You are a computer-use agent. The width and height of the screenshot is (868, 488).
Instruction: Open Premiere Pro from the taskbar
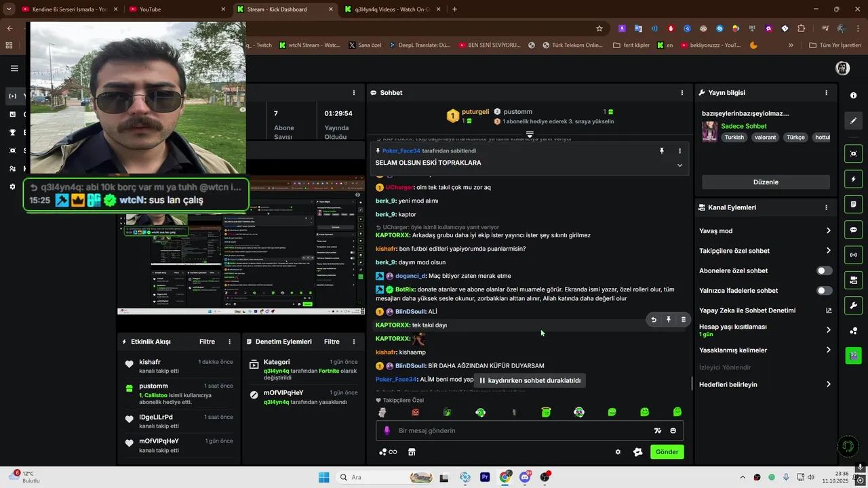pyautogui.click(x=485, y=477)
